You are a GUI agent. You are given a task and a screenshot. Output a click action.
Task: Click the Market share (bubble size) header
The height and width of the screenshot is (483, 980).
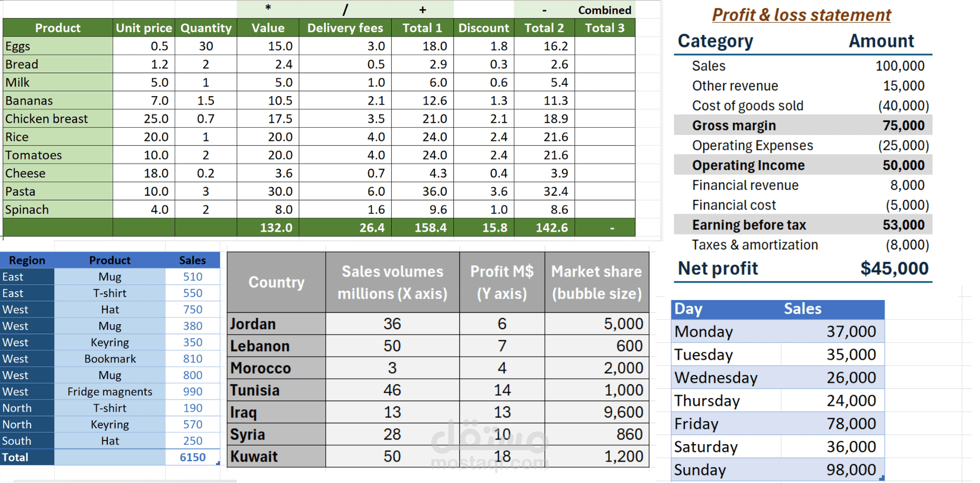tap(597, 282)
